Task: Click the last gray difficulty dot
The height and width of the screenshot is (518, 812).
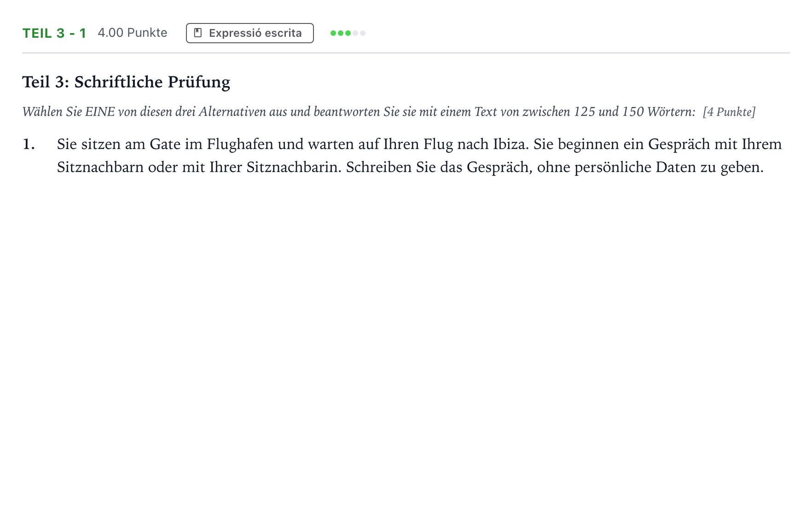Action: (x=363, y=33)
